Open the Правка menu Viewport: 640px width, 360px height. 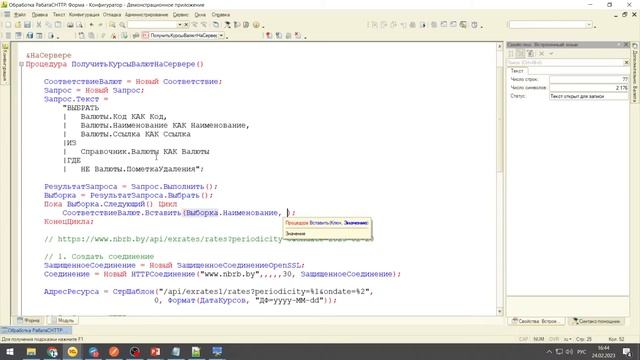(40, 15)
